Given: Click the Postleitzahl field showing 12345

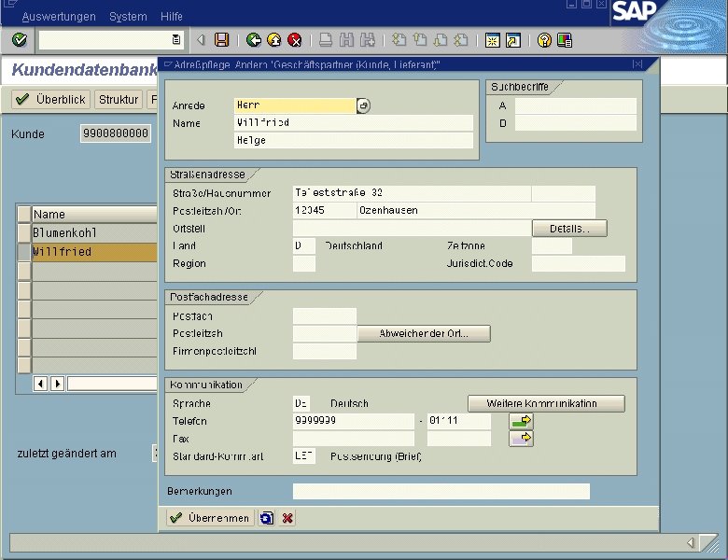Looking at the screenshot, I should (x=325, y=210).
